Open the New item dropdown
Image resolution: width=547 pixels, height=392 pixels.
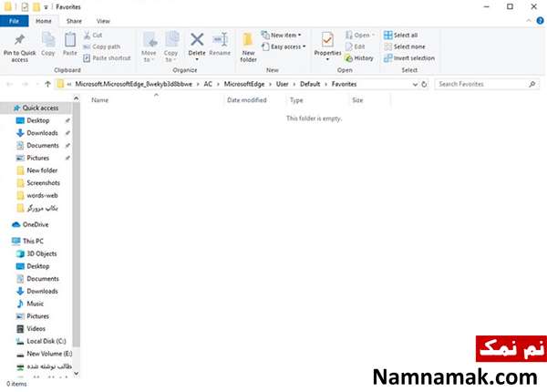coord(281,36)
